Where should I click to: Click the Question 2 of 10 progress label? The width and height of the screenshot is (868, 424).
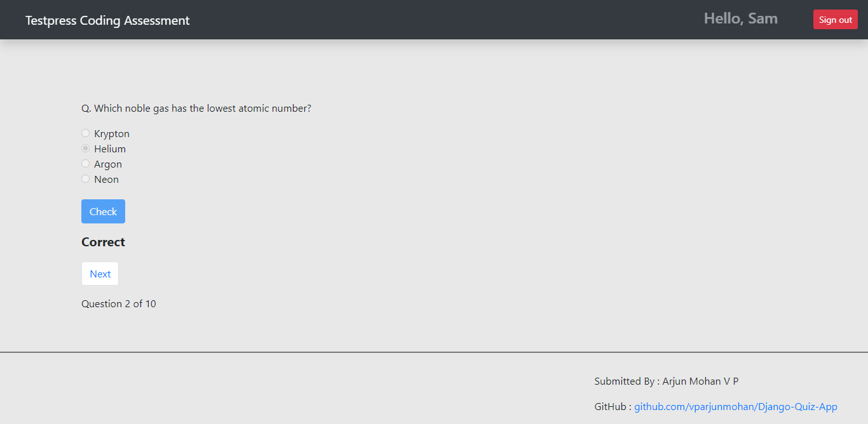pyautogui.click(x=119, y=303)
